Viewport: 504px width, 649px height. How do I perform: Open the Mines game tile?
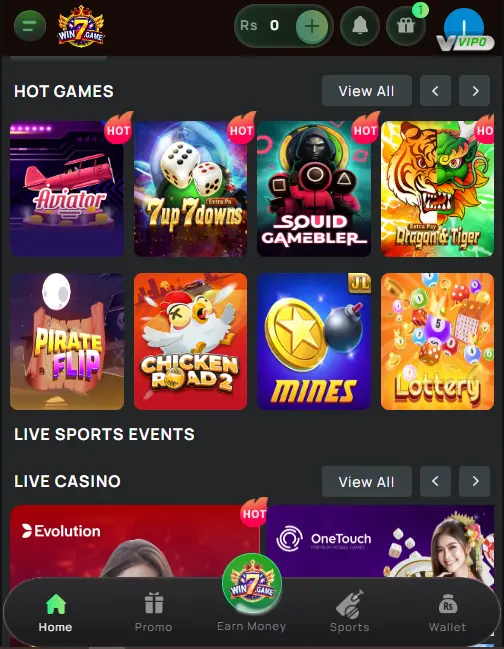pos(314,341)
